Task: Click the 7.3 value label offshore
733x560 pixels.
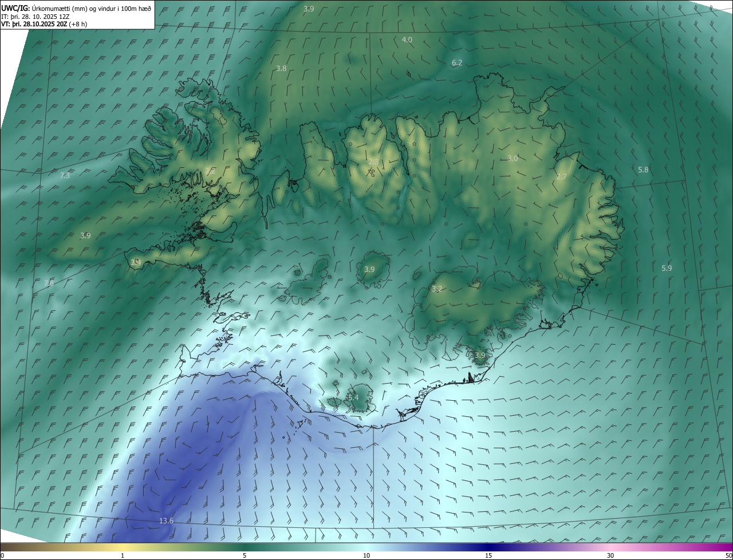Action: tap(65, 175)
